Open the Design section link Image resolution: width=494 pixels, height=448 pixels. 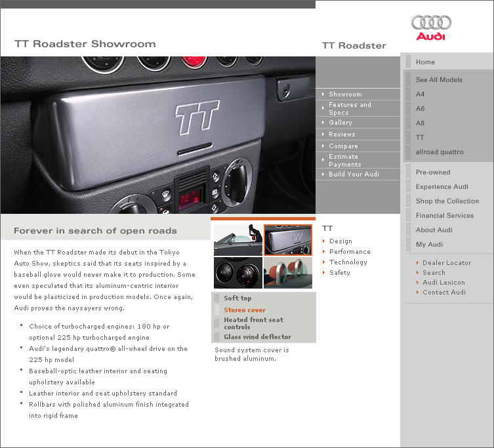coord(340,241)
